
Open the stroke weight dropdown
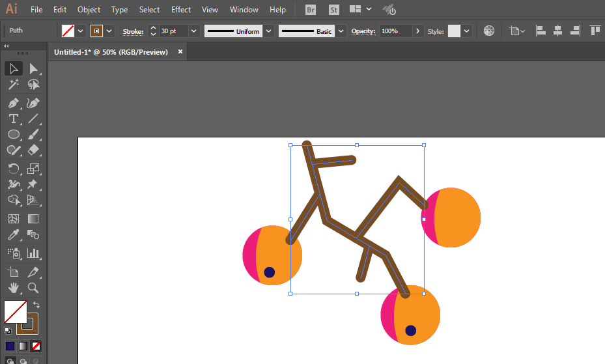pyautogui.click(x=193, y=31)
